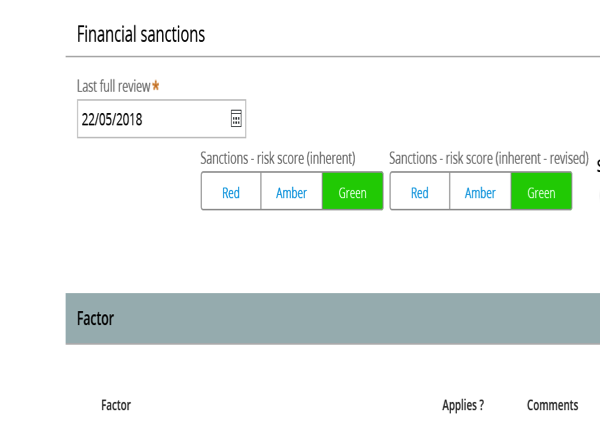Click the Last full review label
This screenshot has width=600, height=425.
pyautogui.click(x=114, y=86)
